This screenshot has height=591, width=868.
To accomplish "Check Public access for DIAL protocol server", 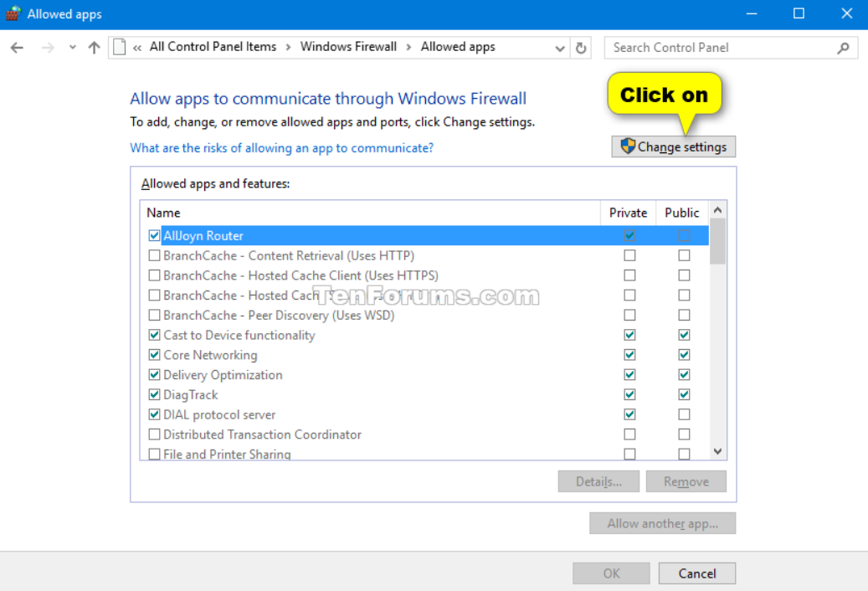I will pos(684,414).
